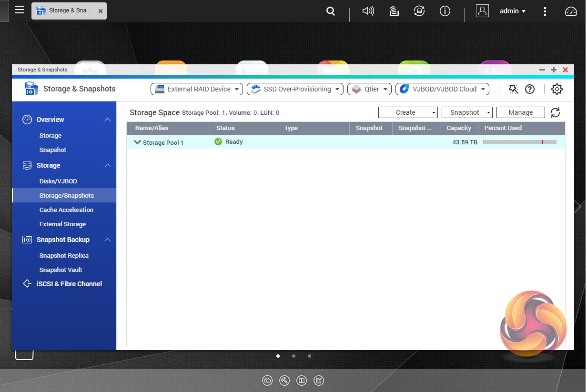The image size is (587, 392).
Task: Sort by Percent Used column header
Action: point(522,128)
